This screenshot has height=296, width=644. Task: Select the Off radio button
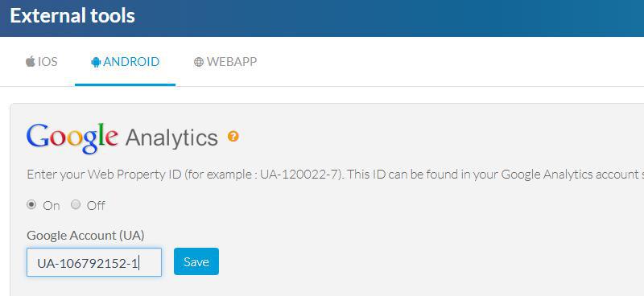coord(76,204)
